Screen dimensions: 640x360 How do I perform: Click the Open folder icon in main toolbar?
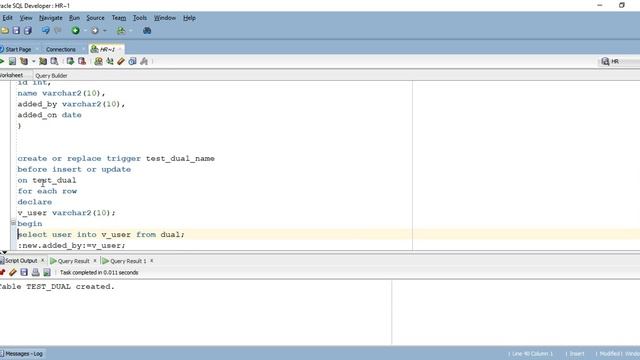click(x=4, y=31)
